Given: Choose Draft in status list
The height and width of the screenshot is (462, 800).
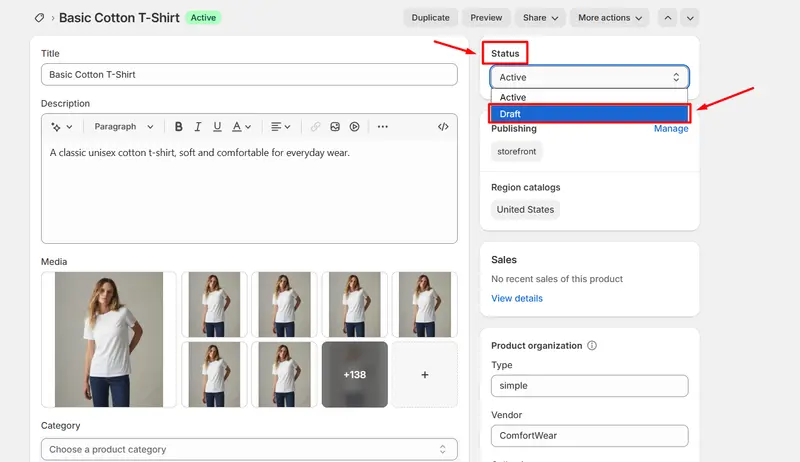Looking at the screenshot, I should [x=589, y=114].
